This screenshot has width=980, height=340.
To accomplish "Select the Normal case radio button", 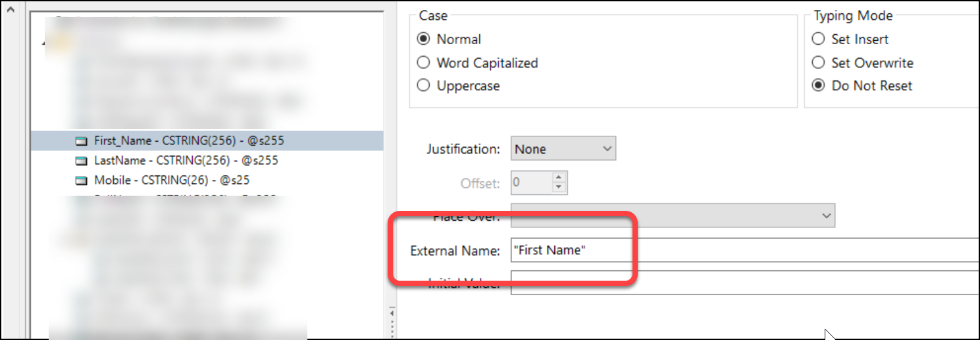I will 424,39.
